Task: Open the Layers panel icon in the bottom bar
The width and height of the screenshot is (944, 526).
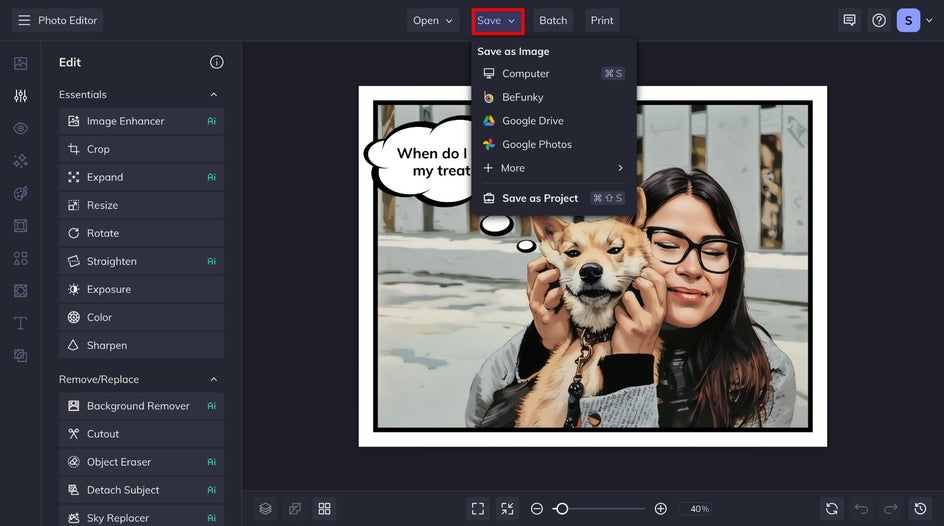Action: coord(265,509)
